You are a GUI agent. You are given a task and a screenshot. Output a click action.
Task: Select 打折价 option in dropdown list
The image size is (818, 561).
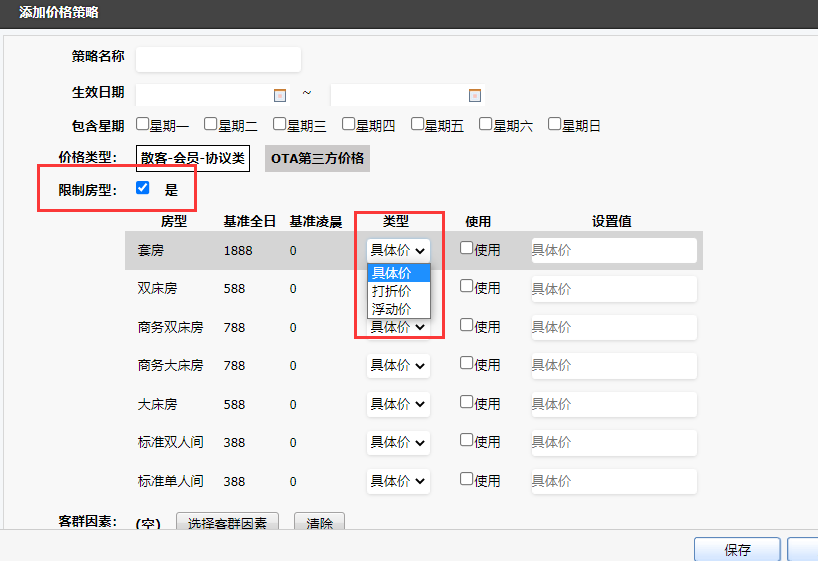pos(399,291)
